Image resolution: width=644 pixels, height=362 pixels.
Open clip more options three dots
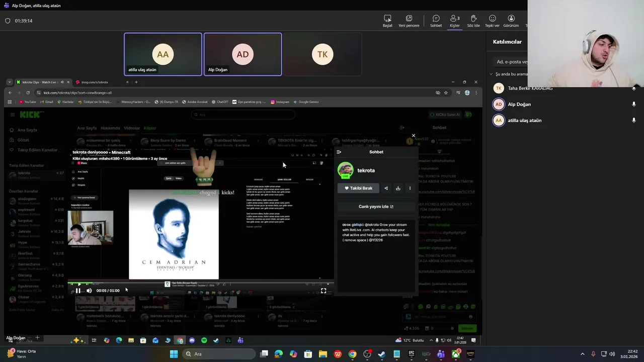point(410,188)
